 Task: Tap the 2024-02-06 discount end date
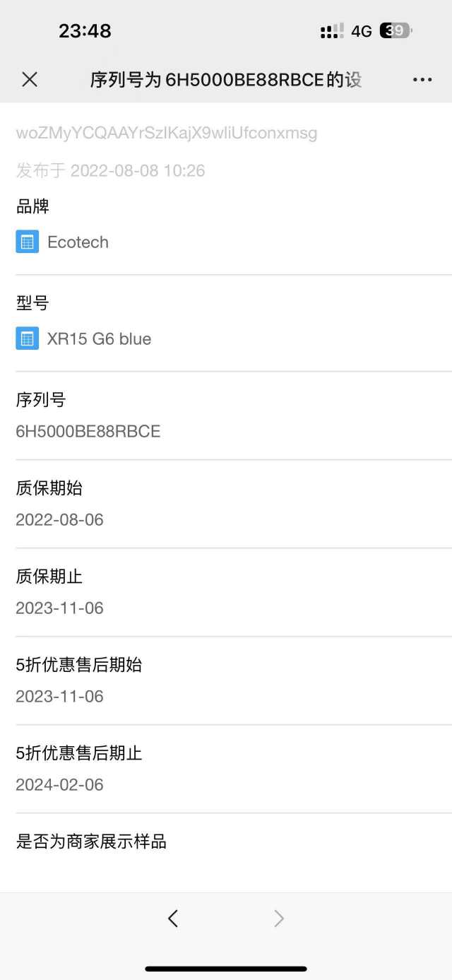(x=59, y=784)
